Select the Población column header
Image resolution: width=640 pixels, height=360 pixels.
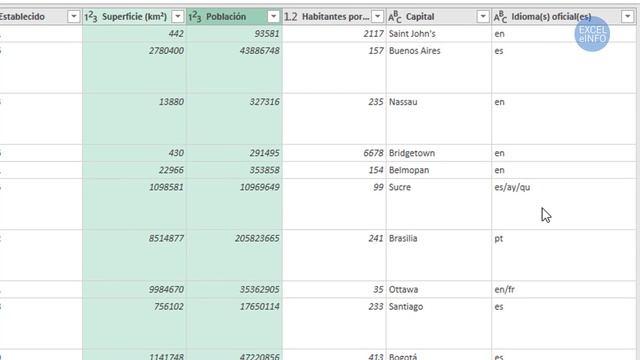[x=234, y=17]
